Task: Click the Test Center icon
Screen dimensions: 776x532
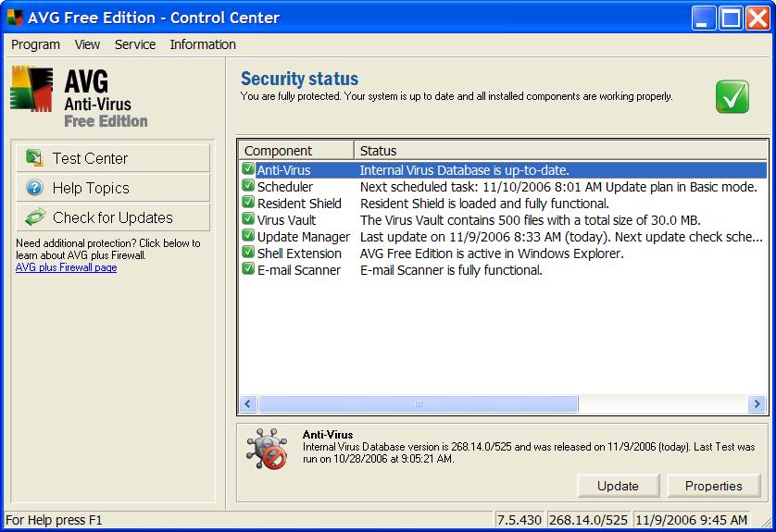Action: pos(34,158)
